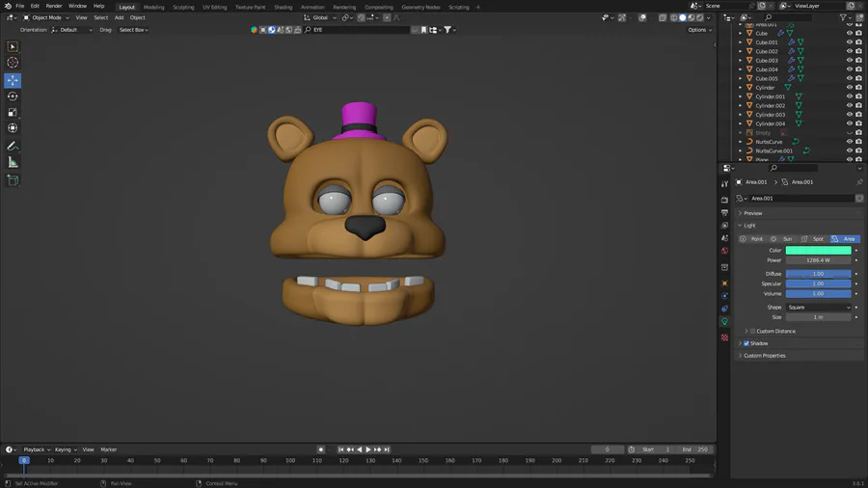Click the Diffuse value slider

click(818, 274)
